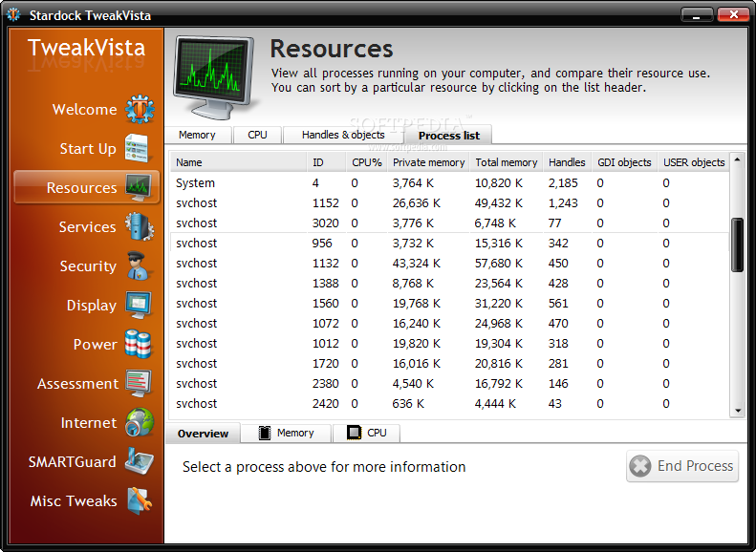Image resolution: width=756 pixels, height=552 pixels.
Task: Click the Security guard icon
Action: pyautogui.click(x=139, y=265)
